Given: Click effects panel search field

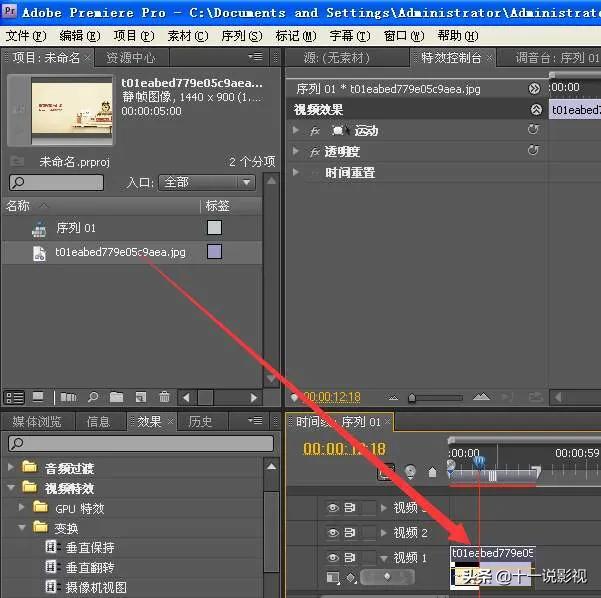Looking at the screenshot, I should (141, 444).
